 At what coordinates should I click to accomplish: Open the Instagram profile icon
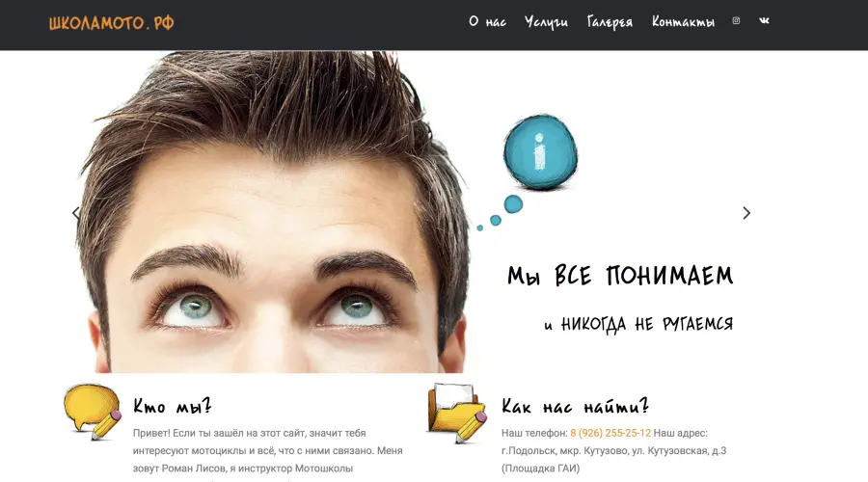(736, 21)
